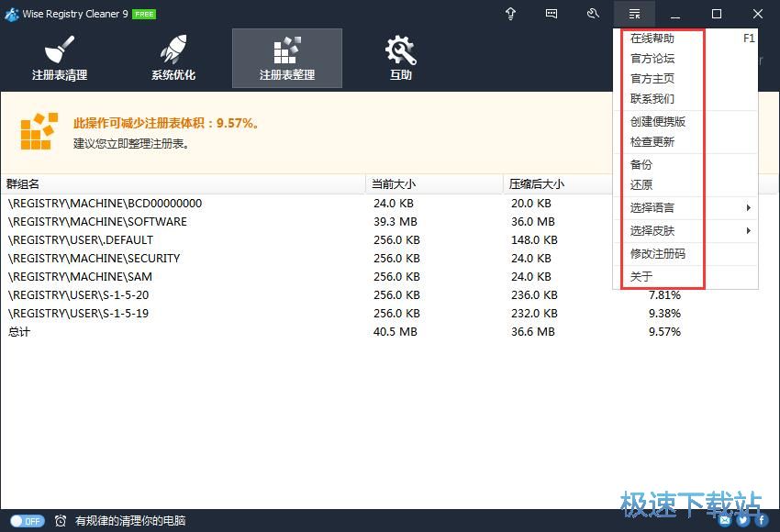Image resolution: width=780 pixels, height=532 pixels.
Task: Click the 群组名 column header
Action: pos(183,184)
